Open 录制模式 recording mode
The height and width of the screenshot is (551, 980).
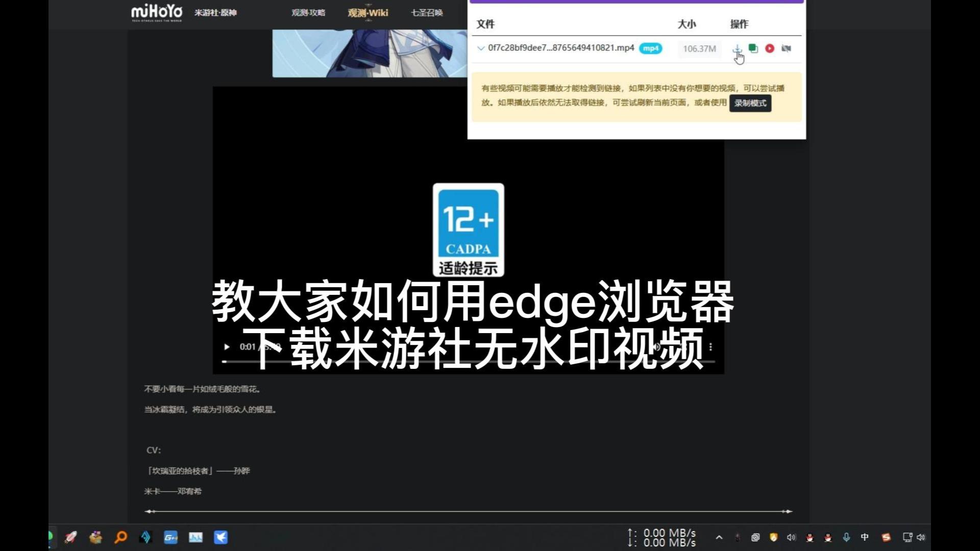[x=750, y=103]
